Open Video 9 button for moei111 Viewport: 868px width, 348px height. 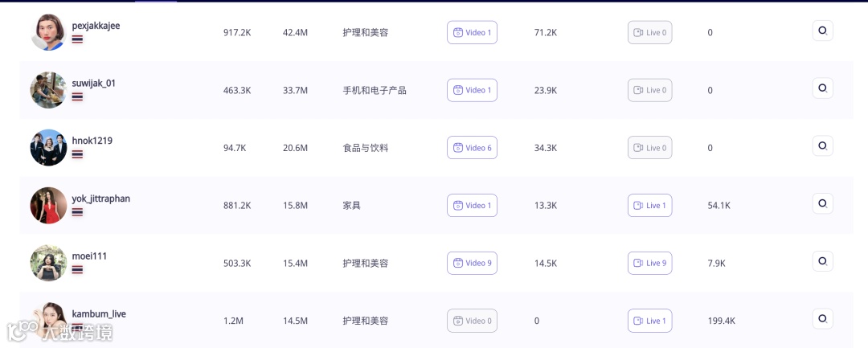pyautogui.click(x=472, y=263)
